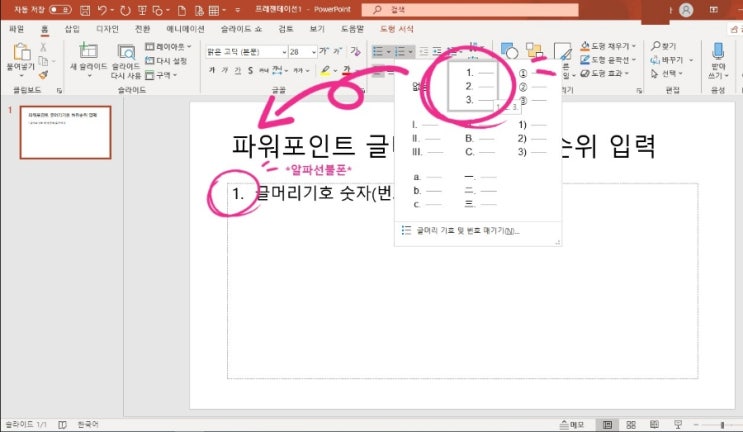Click the Undo arrow icon
The height and width of the screenshot is (432, 743).
(x=102, y=10)
